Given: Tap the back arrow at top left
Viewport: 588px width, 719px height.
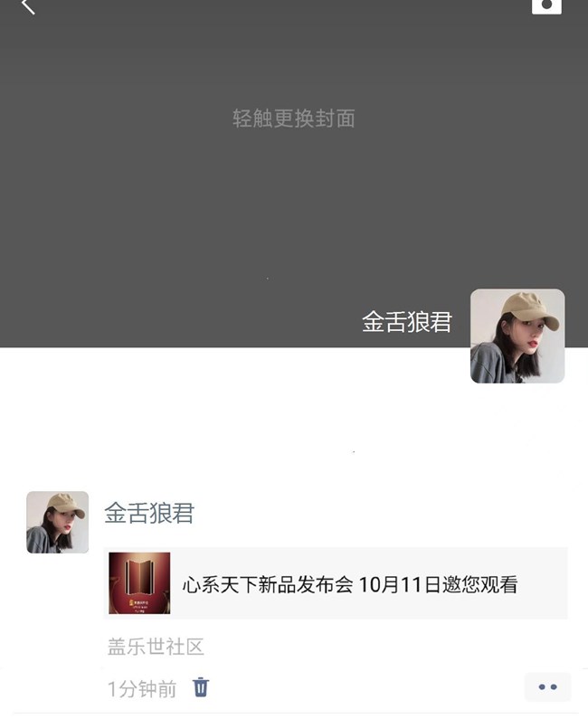Looking at the screenshot, I should click(28, 6).
